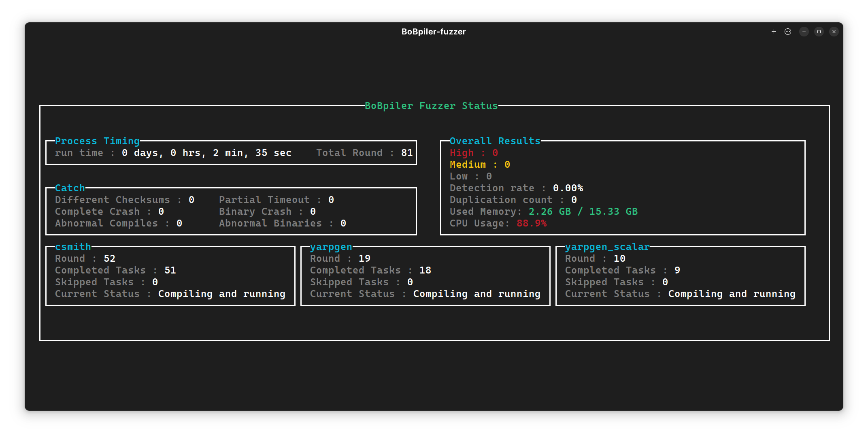This screenshot has height=438, width=868.
Task: Select the csmith panel title
Action: pyautogui.click(x=73, y=247)
